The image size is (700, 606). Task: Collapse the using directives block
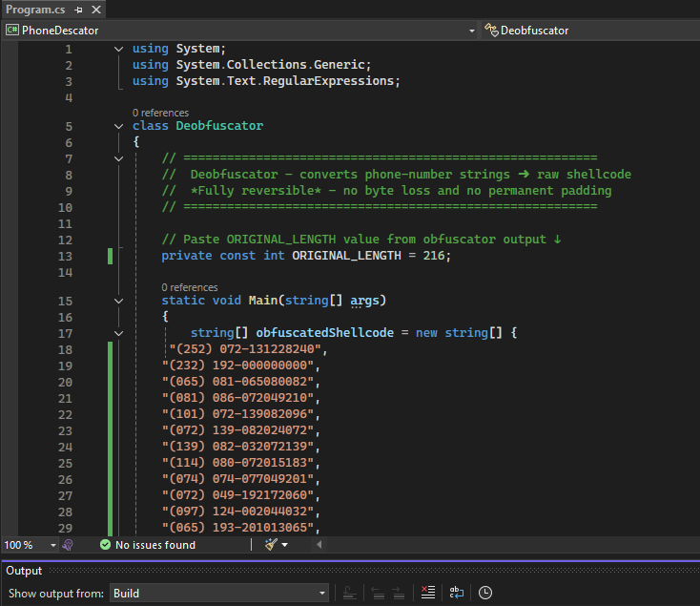tap(118, 49)
